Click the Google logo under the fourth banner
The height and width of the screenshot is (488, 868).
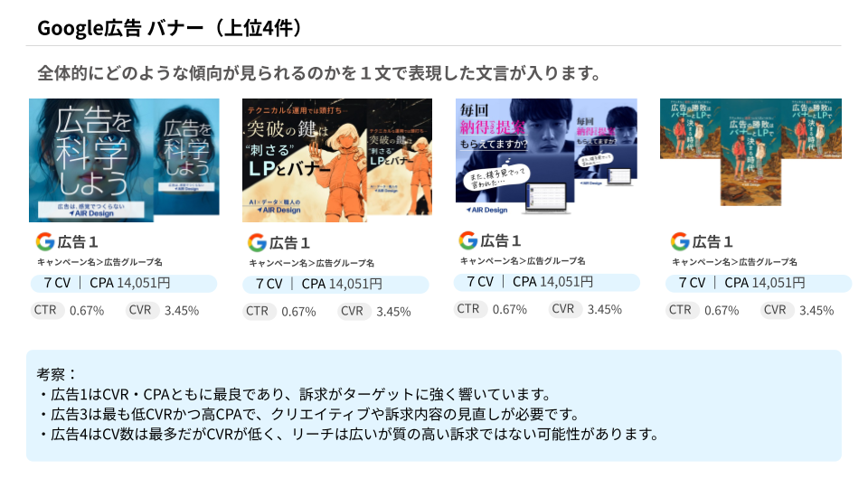[680, 242]
